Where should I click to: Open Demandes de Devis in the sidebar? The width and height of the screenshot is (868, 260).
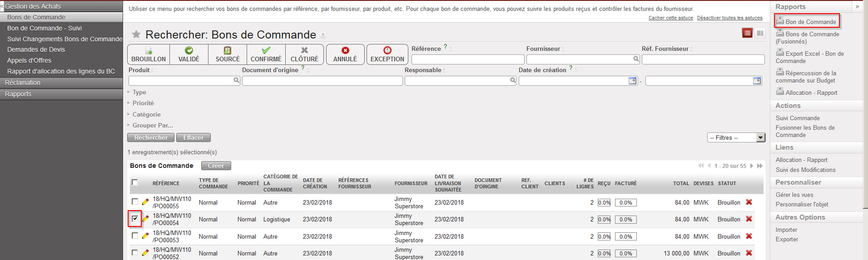coord(36,49)
